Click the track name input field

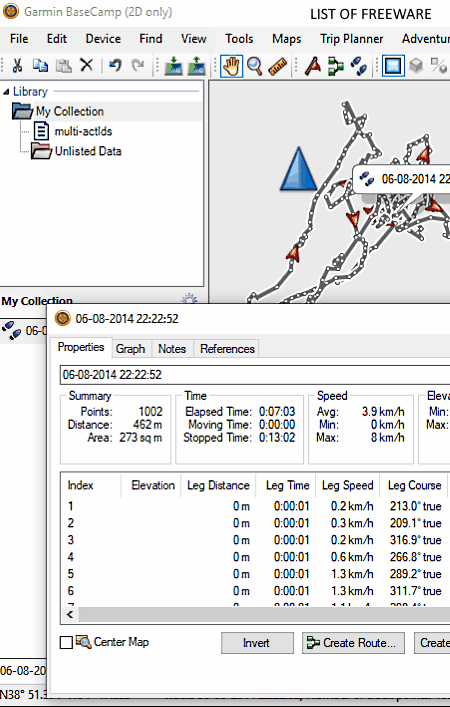click(255, 375)
